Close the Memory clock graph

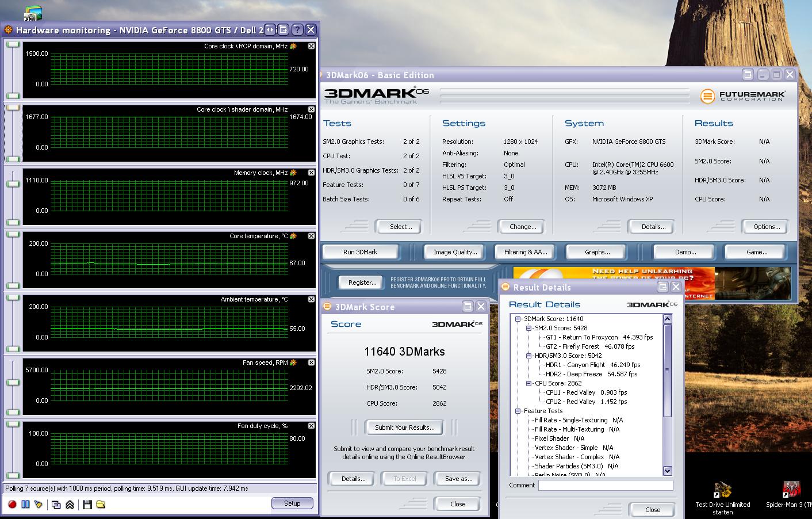311,173
